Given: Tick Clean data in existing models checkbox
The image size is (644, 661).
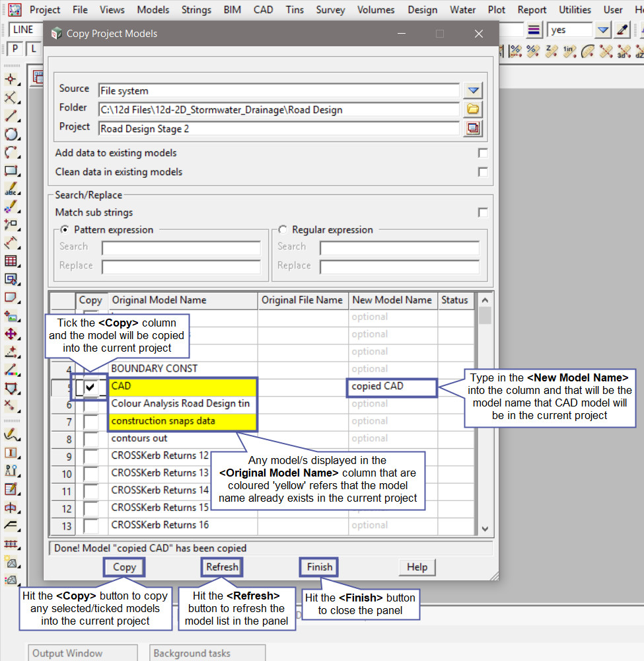Looking at the screenshot, I should pyautogui.click(x=483, y=172).
